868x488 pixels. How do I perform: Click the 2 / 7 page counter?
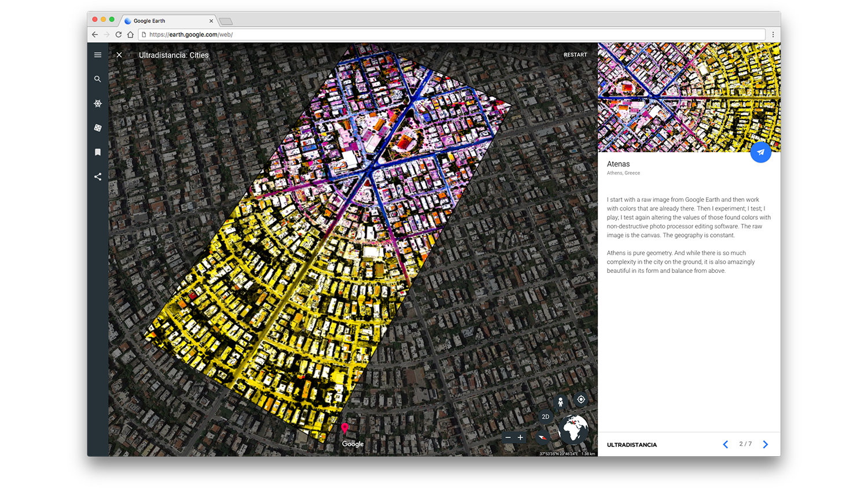tap(745, 444)
